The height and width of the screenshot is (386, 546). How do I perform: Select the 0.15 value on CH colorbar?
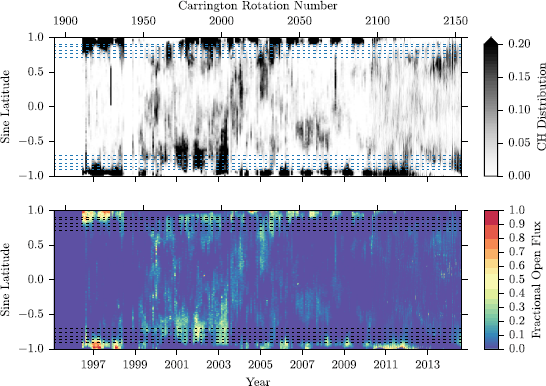(x=519, y=77)
